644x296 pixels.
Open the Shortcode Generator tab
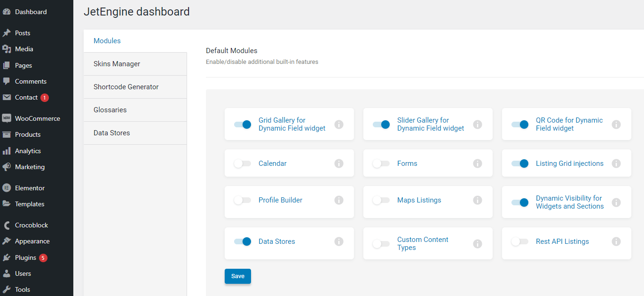click(x=135, y=87)
